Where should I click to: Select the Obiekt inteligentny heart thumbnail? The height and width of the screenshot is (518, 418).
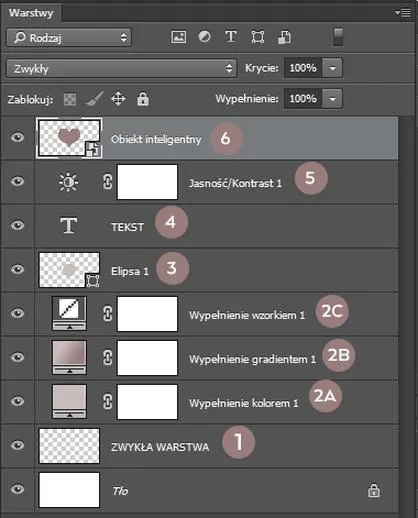click(x=69, y=138)
